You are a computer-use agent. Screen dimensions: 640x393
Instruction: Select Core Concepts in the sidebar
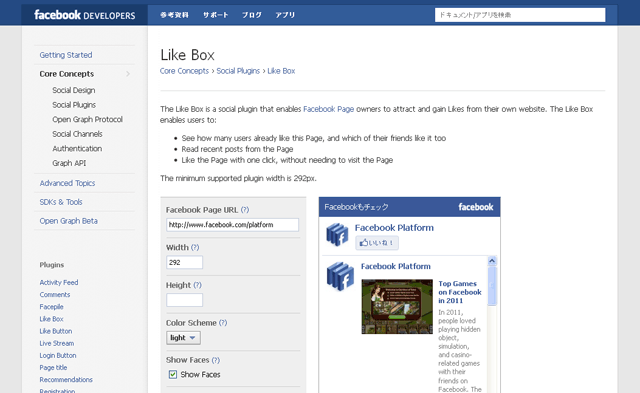click(x=67, y=74)
